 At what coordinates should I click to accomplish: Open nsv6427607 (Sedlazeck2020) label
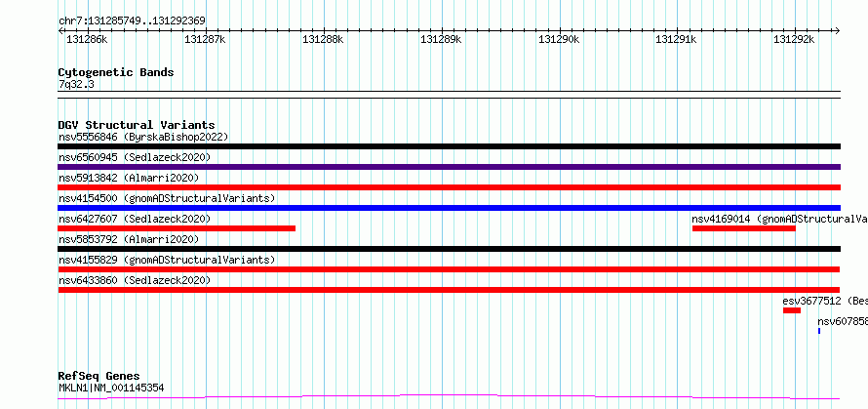click(135, 219)
